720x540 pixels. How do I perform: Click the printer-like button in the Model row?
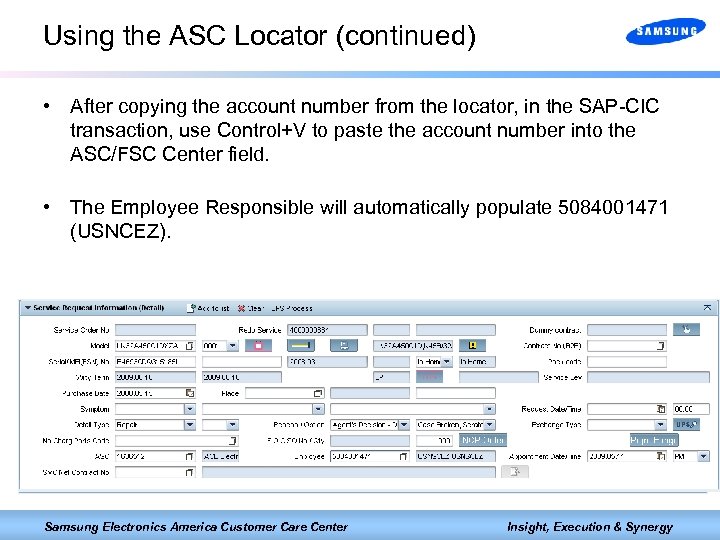[344, 345]
